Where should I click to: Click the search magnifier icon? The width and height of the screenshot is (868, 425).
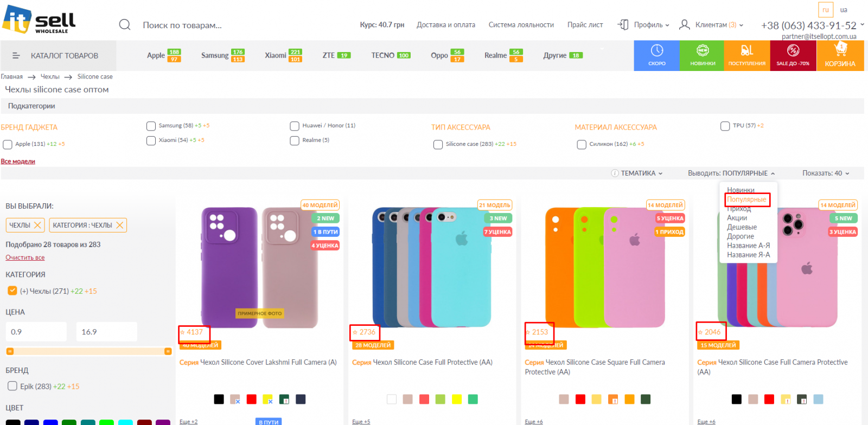click(125, 25)
